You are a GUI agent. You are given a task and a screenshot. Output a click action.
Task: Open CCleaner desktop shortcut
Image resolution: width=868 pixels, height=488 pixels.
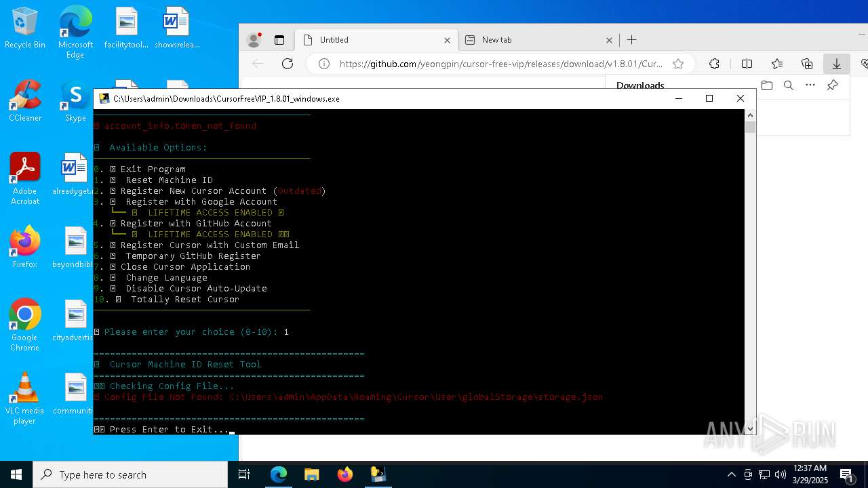pos(25,102)
